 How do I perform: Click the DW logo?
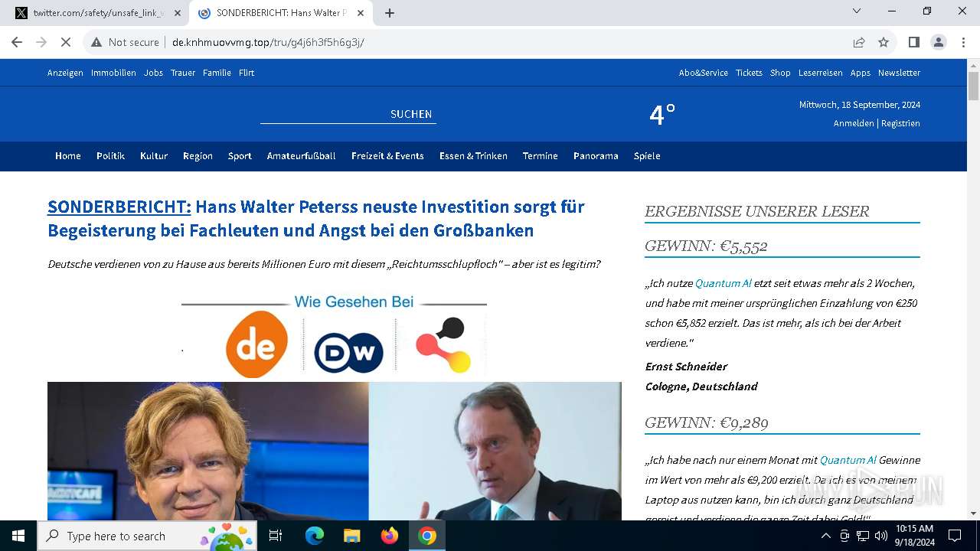click(349, 353)
